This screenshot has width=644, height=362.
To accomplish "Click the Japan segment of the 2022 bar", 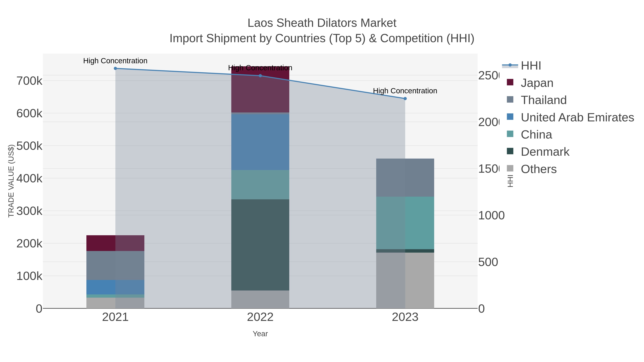I will click(x=260, y=89).
